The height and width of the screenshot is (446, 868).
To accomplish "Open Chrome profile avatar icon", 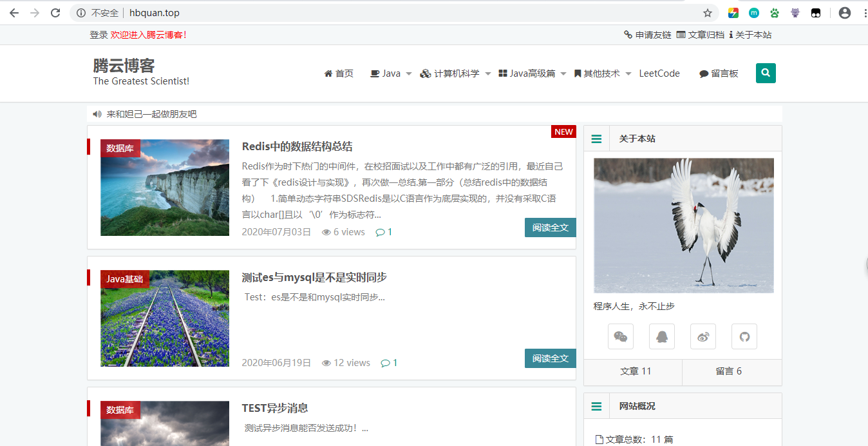I will tap(844, 13).
